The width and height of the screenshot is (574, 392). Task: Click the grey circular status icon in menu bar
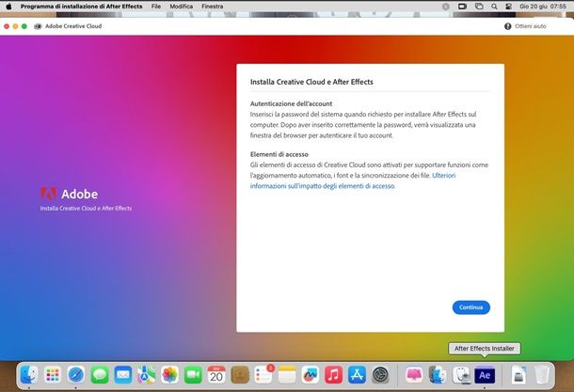click(x=445, y=7)
